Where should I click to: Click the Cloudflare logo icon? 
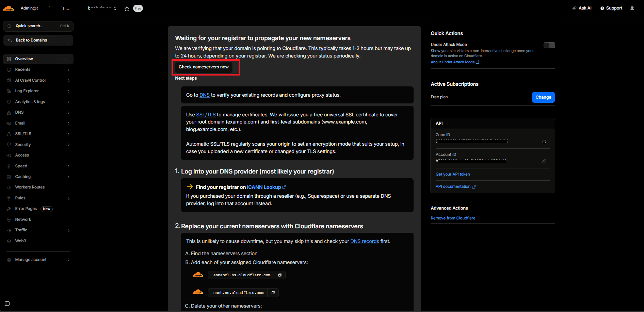[8, 8]
